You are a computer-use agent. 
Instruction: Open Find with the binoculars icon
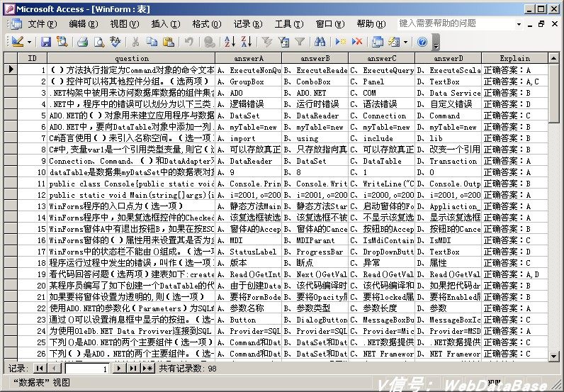pos(320,42)
